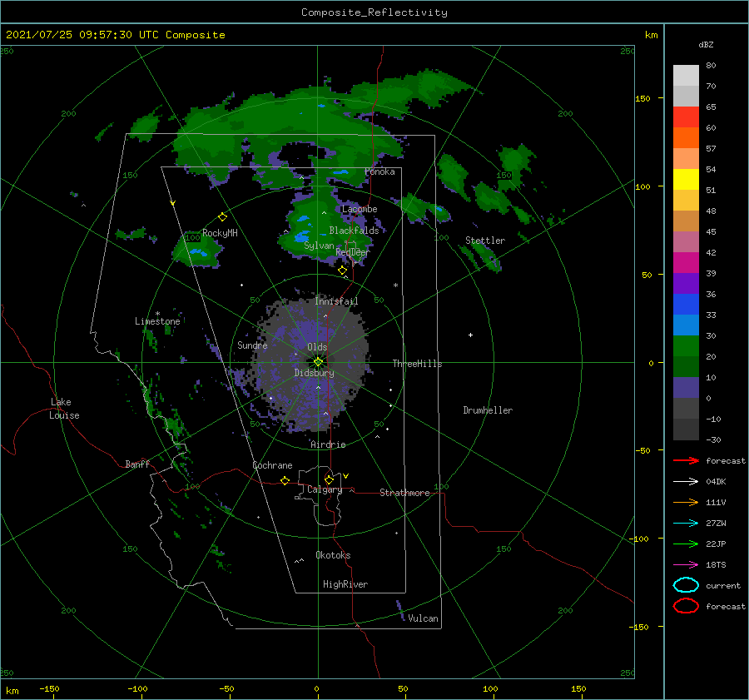Click the Airdrie city label
Image resolution: width=749 pixels, height=700 pixels.
pos(328,444)
